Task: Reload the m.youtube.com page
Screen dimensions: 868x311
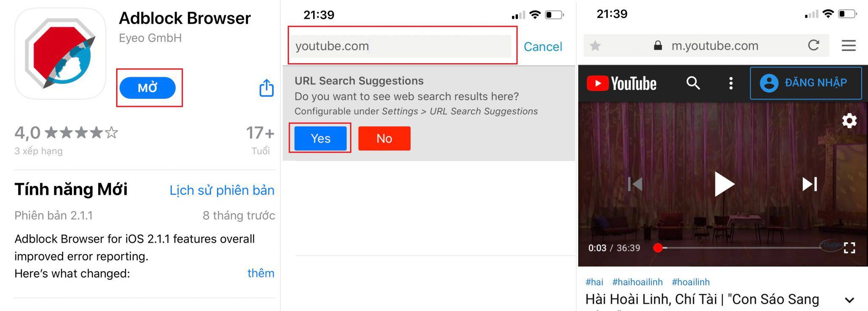Action: pyautogui.click(x=813, y=45)
